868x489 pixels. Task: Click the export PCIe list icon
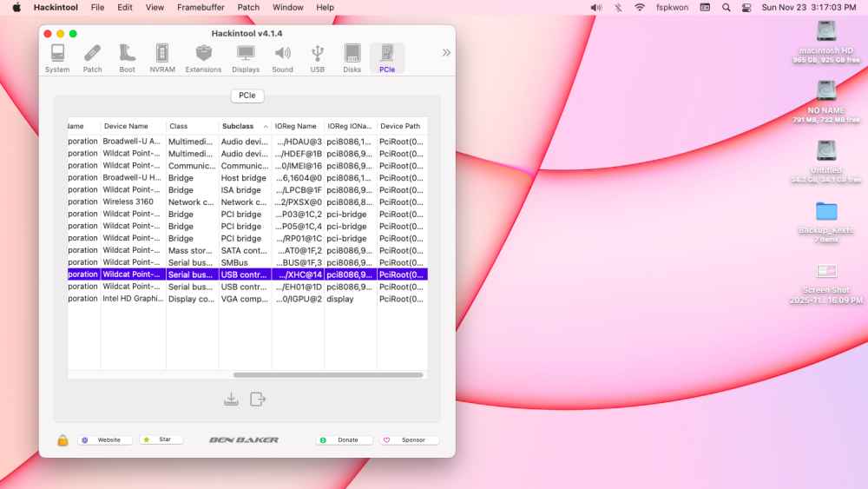click(258, 400)
